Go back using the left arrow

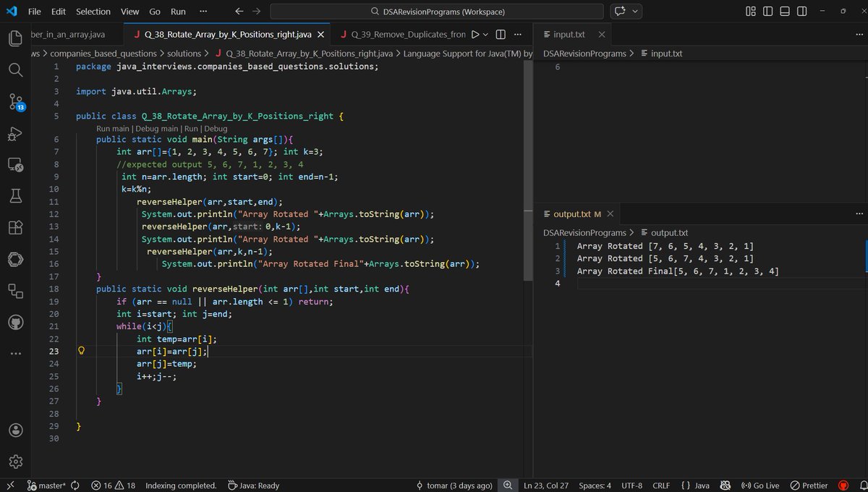click(x=239, y=12)
